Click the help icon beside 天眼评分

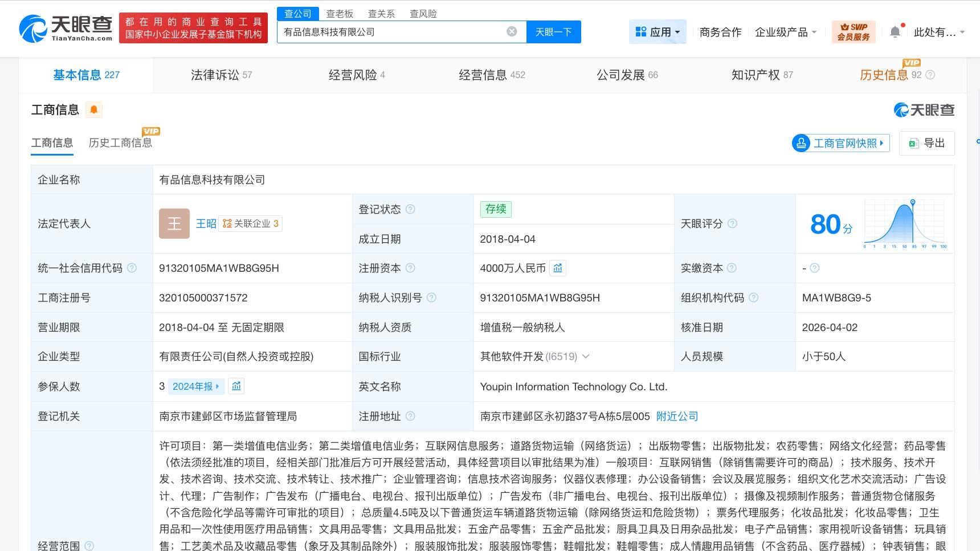pyautogui.click(x=733, y=224)
